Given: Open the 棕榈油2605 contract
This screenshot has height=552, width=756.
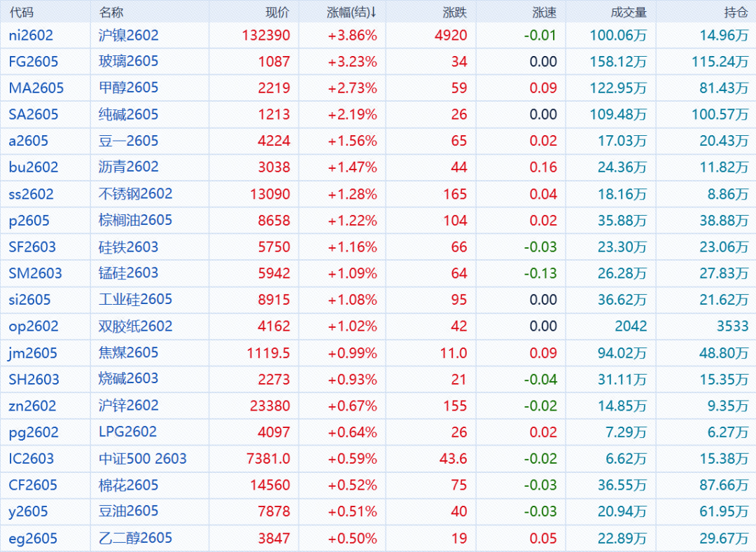Looking at the screenshot, I should tap(135, 221).
